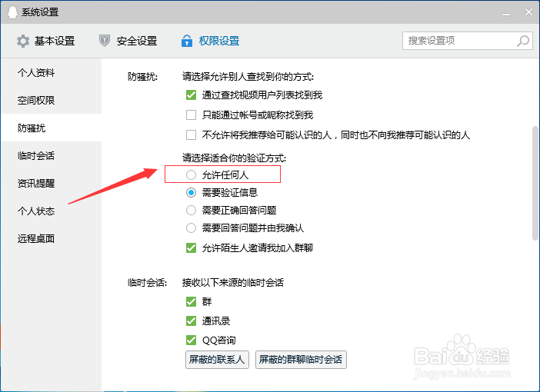The height and width of the screenshot is (392, 540).
Task: Select the 允许任何人 radio button
Action: [x=191, y=174]
